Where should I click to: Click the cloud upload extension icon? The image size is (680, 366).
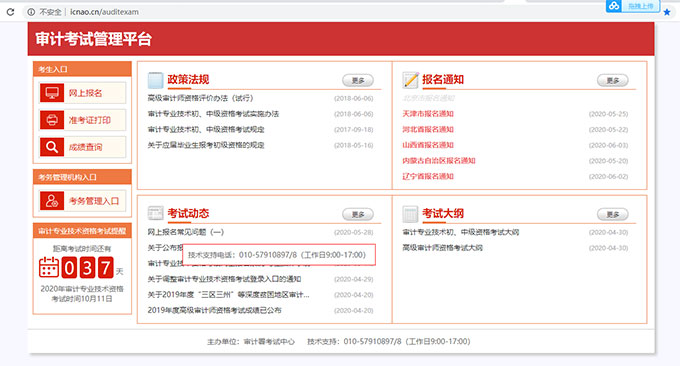614,6
